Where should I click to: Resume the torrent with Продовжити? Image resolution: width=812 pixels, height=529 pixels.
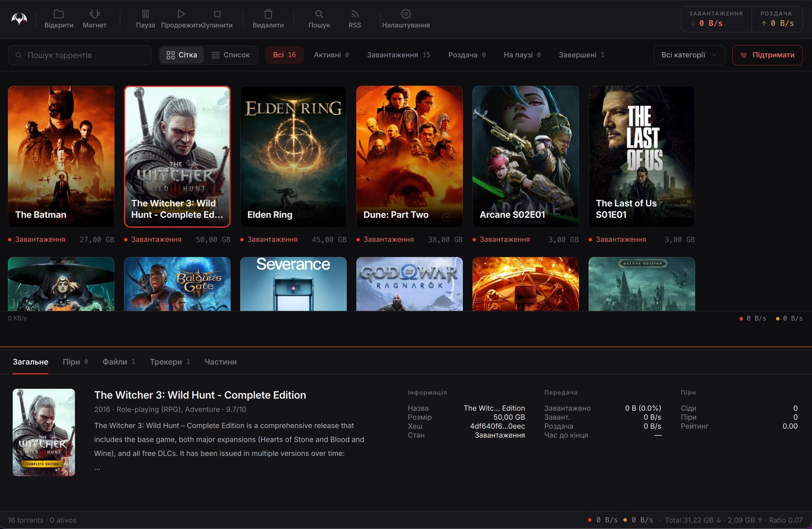point(181,19)
